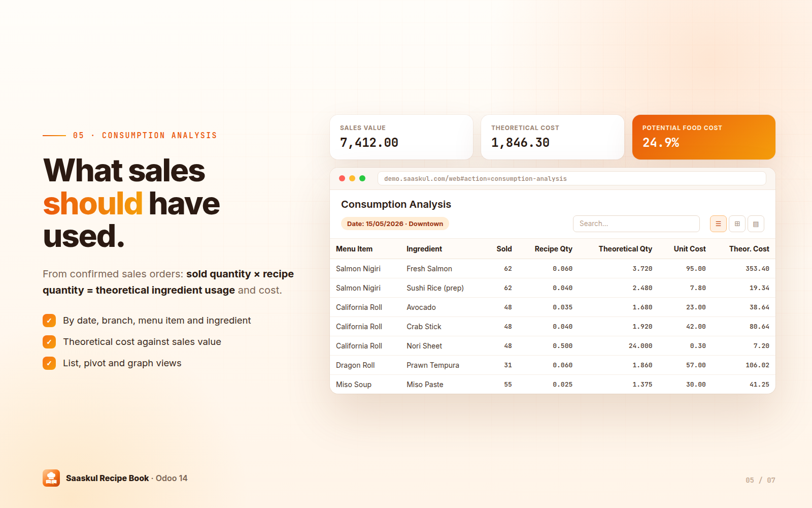The height and width of the screenshot is (508, 812).
Task: Switch to list view icon
Action: click(x=718, y=224)
